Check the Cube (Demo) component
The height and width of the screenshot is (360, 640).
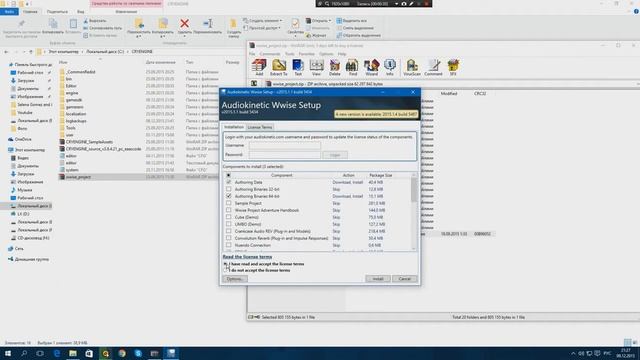click(229, 217)
